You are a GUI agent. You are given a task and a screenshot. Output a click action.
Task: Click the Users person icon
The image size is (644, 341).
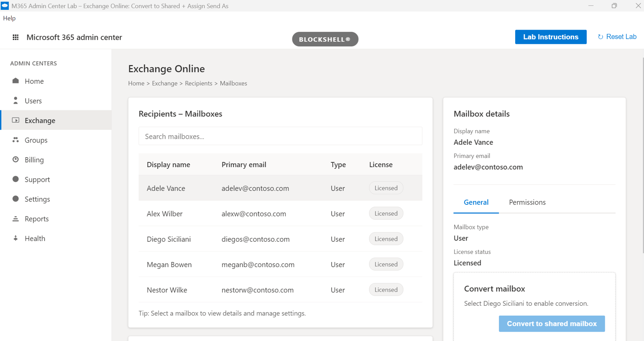16,100
